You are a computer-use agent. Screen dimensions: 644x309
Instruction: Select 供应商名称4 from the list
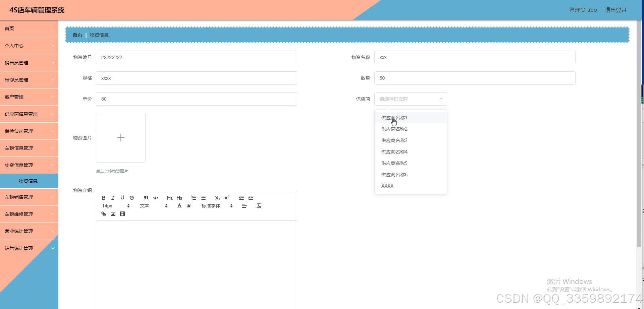411,152
